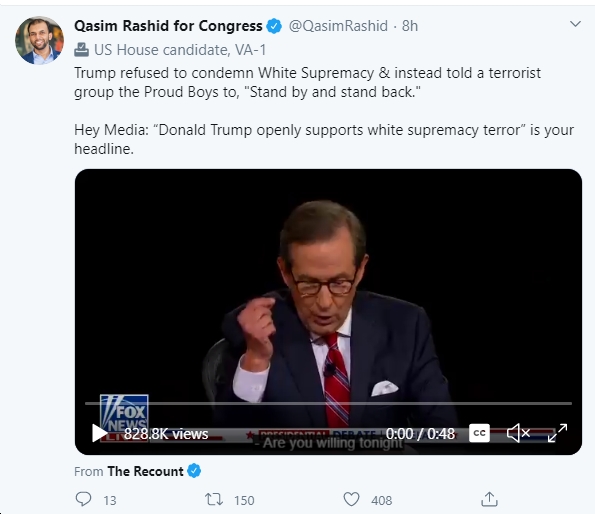Image resolution: width=595 pixels, height=514 pixels.
Task: Click the reply speech bubble icon
Action: pyautogui.click(x=83, y=499)
